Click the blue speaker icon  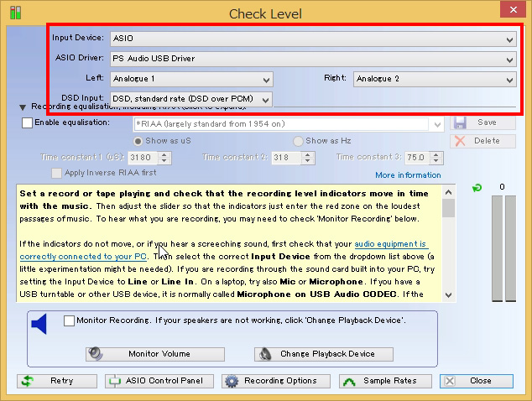coord(39,323)
